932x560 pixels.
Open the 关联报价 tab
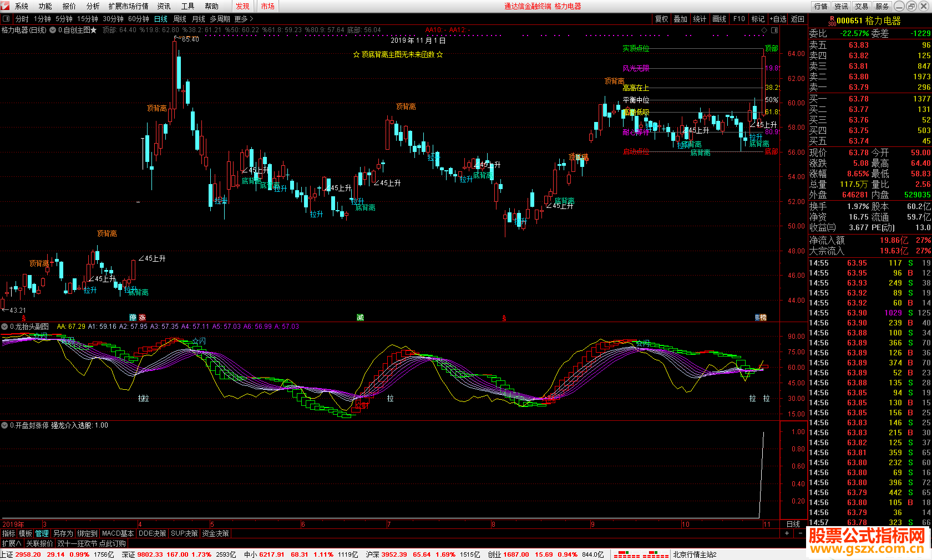(x=39, y=543)
